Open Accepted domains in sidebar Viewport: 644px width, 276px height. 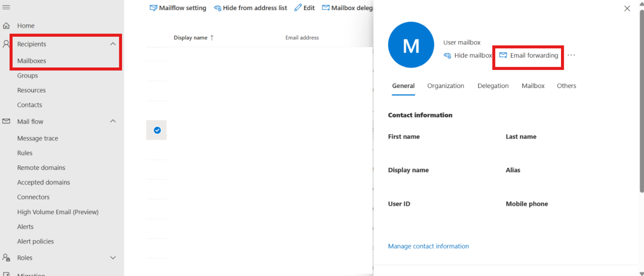tap(43, 183)
